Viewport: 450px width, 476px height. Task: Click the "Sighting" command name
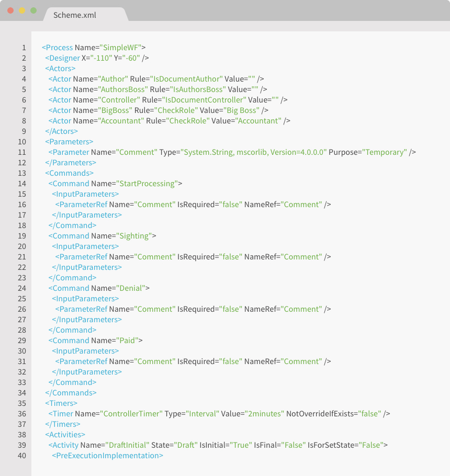coord(134,236)
